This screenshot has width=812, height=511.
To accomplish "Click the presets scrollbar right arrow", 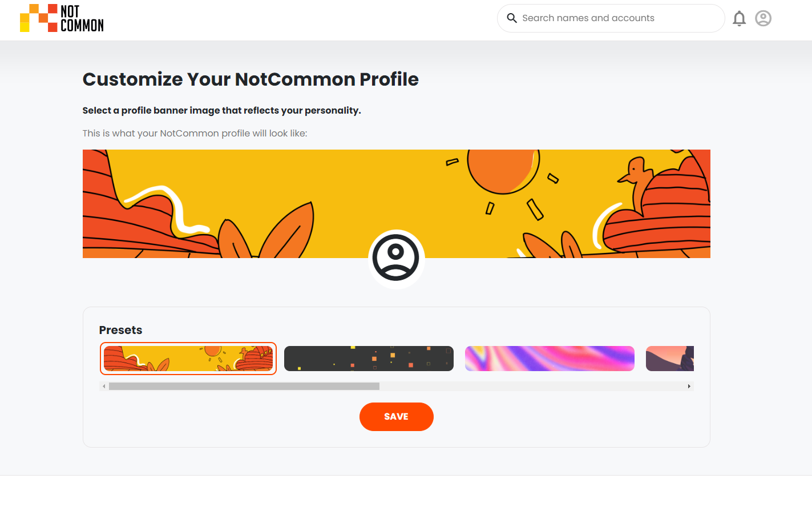I will 689,387.
